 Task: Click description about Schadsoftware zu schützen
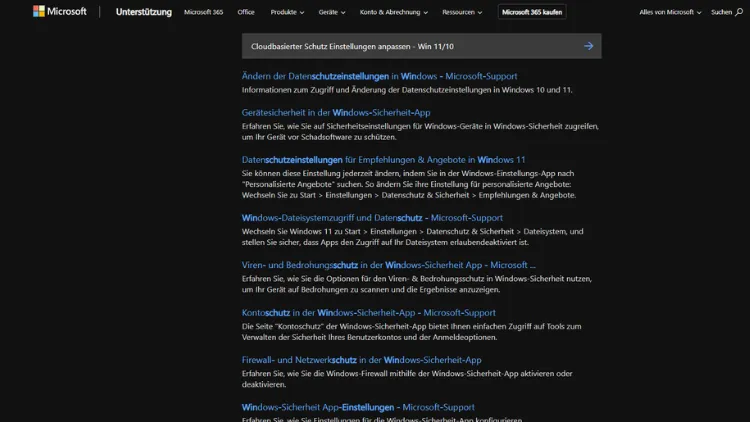pyautogui.click(x=420, y=132)
